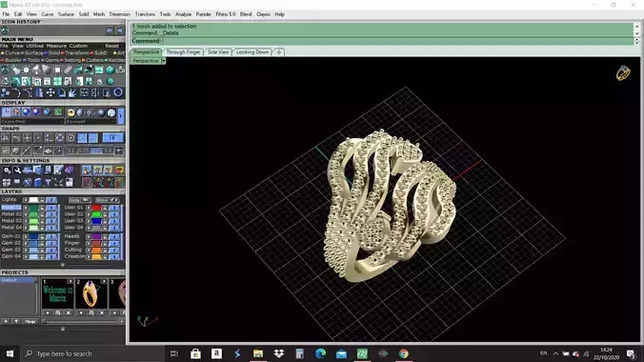The height and width of the screenshot is (362, 644).
Task: Select the blue circle tool in Main Menu
Action: 118,92
